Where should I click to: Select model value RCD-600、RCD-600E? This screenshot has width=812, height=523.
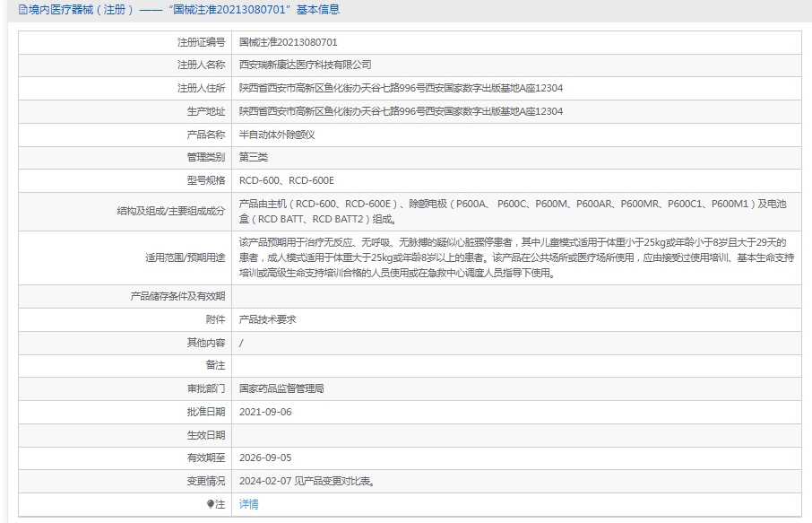coord(287,180)
